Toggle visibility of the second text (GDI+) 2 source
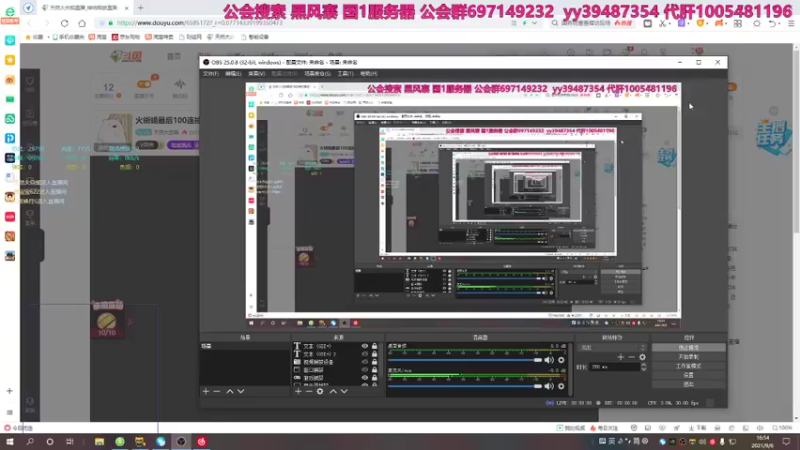The image size is (800, 450). coord(365,354)
